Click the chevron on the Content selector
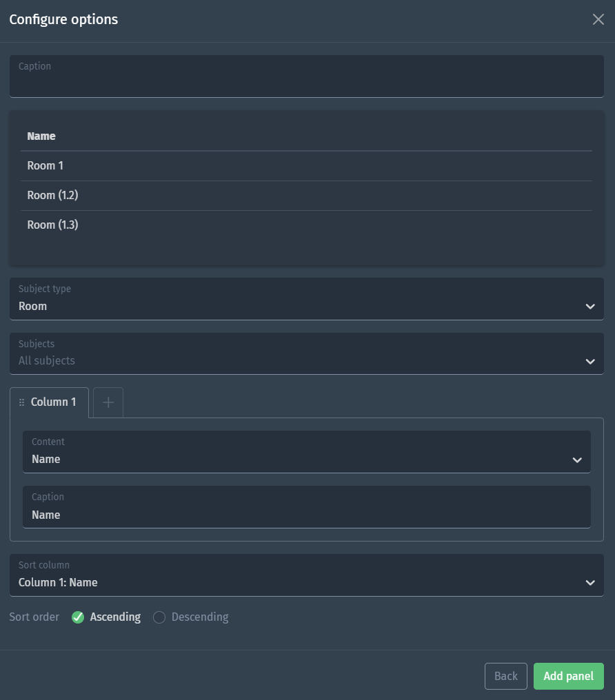This screenshot has width=615, height=700. pos(578,460)
